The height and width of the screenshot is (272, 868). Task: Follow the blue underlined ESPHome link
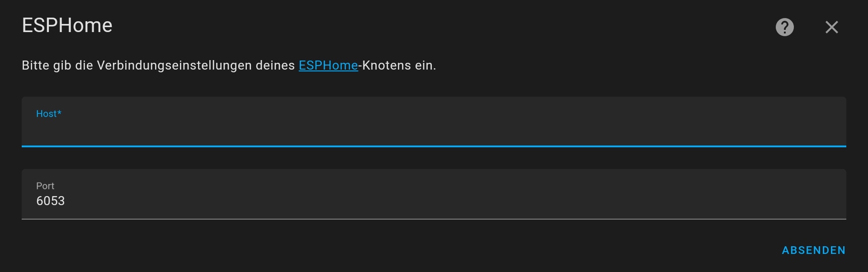point(328,66)
